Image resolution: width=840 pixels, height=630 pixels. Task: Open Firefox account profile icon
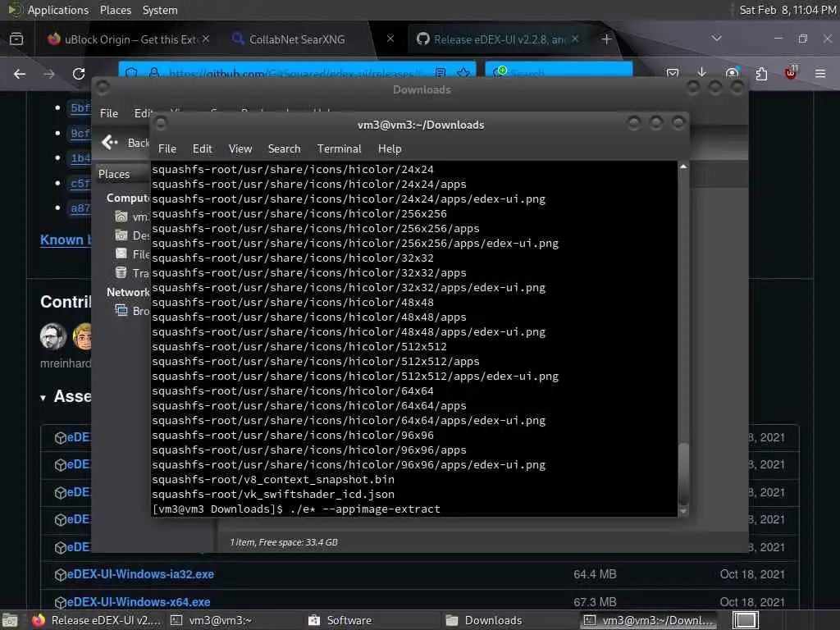(732, 73)
